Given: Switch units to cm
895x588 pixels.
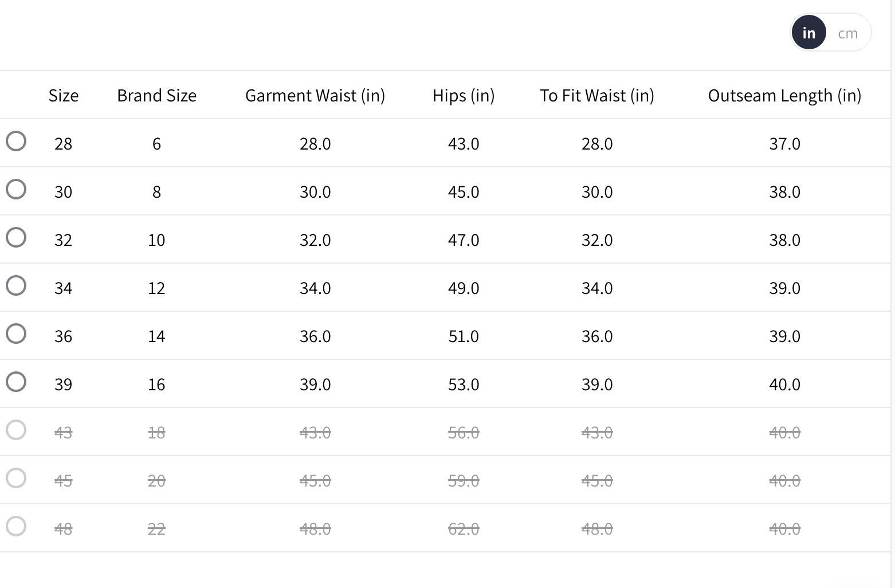Looking at the screenshot, I should coord(847,33).
